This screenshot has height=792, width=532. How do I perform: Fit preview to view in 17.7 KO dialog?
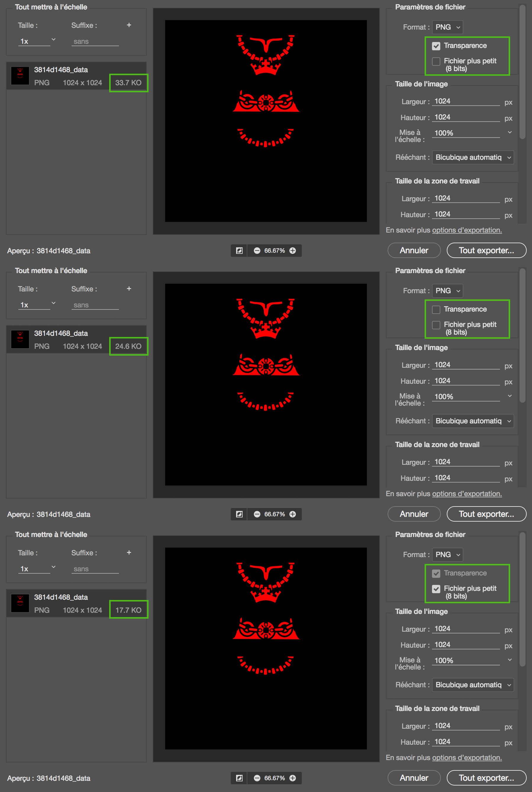(239, 778)
